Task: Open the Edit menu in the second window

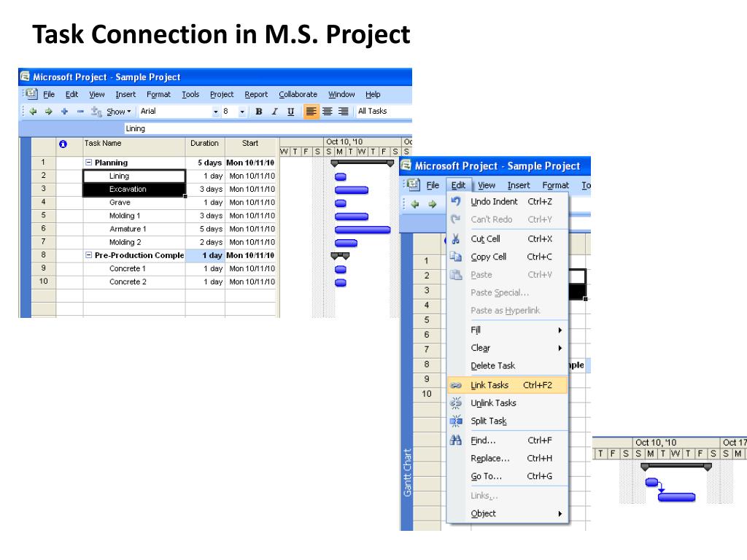Action: (458, 185)
